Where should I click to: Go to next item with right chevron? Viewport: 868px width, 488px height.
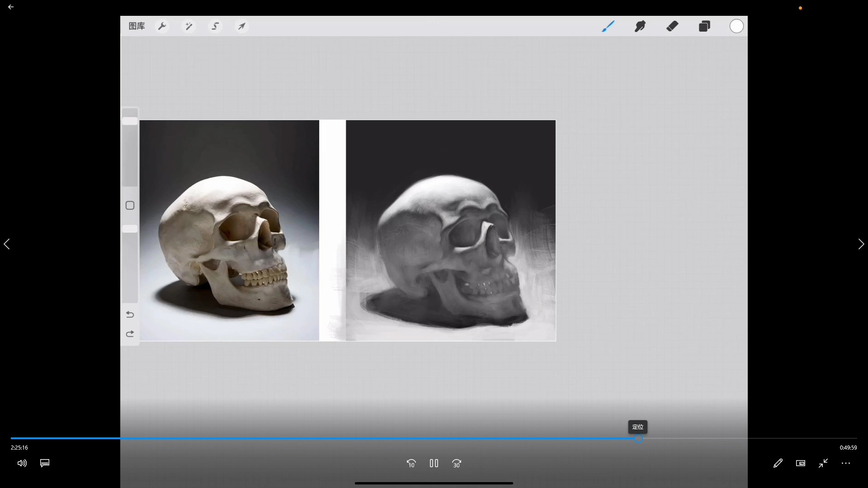tap(861, 244)
